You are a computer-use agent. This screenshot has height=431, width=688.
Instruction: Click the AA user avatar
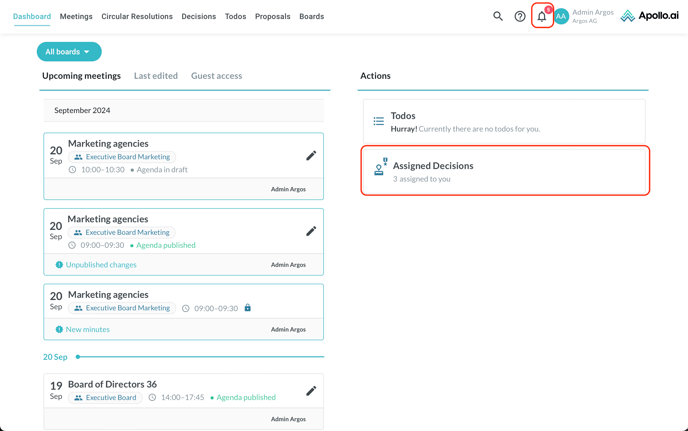click(x=561, y=16)
